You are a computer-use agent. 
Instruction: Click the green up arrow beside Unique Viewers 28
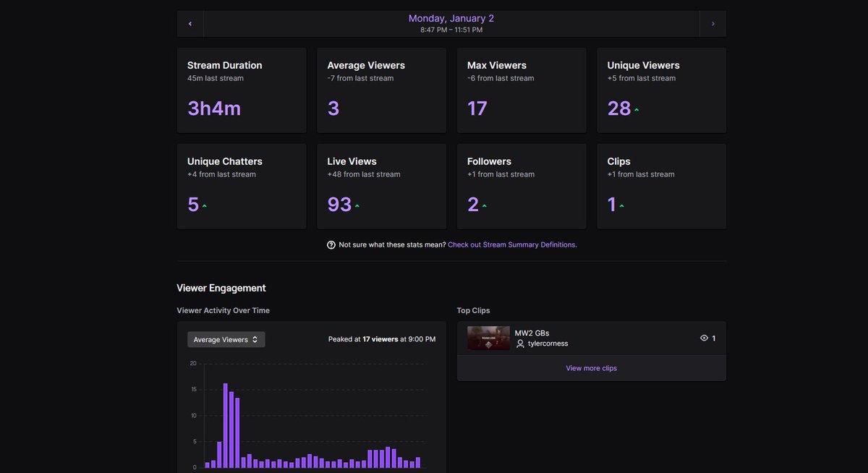tap(637, 110)
